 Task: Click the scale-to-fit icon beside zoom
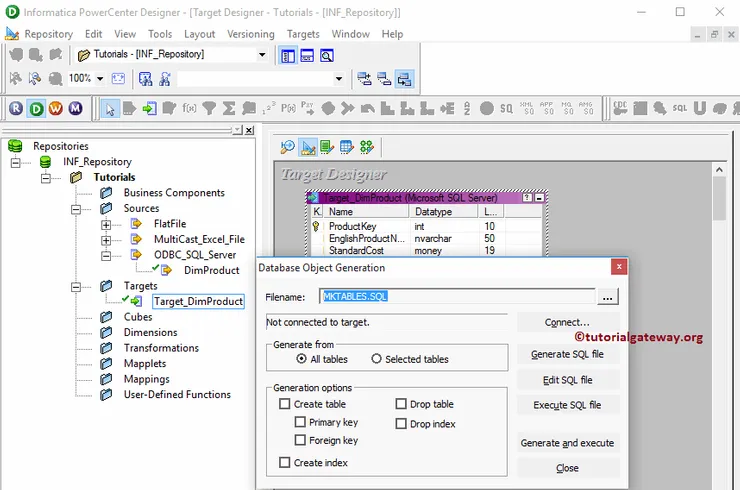click(x=118, y=78)
